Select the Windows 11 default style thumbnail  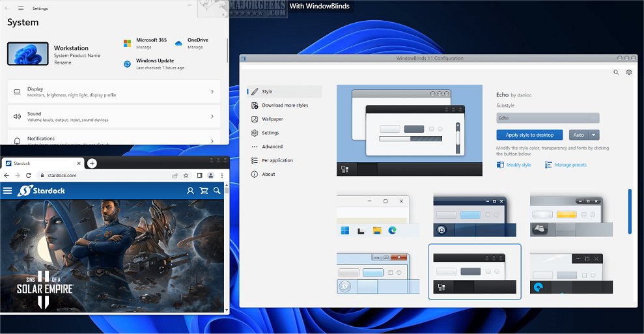[x=378, y=216]
